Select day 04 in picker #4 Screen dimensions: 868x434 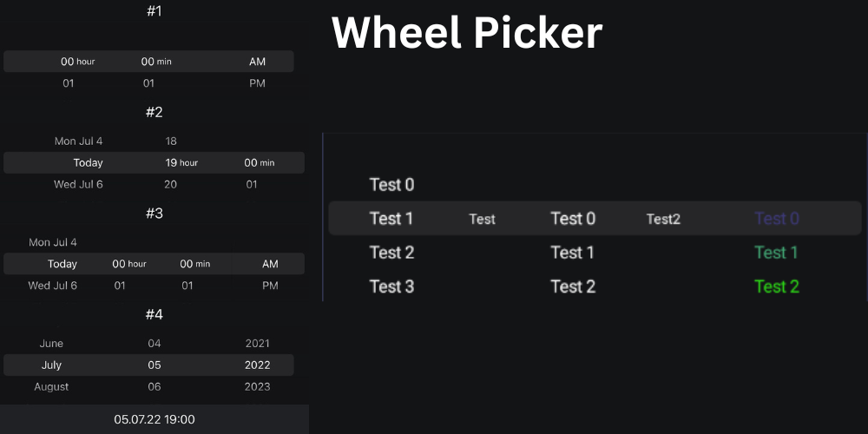tap(155, 344)
